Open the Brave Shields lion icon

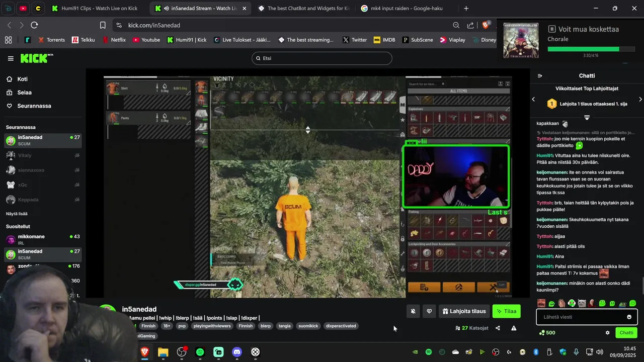tap(486, 25)
